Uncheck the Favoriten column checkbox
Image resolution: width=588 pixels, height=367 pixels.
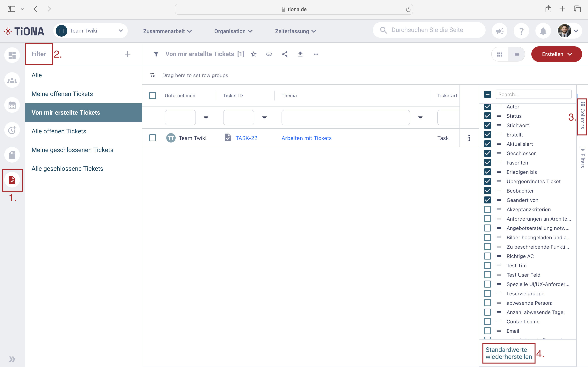tap(487, 163)
